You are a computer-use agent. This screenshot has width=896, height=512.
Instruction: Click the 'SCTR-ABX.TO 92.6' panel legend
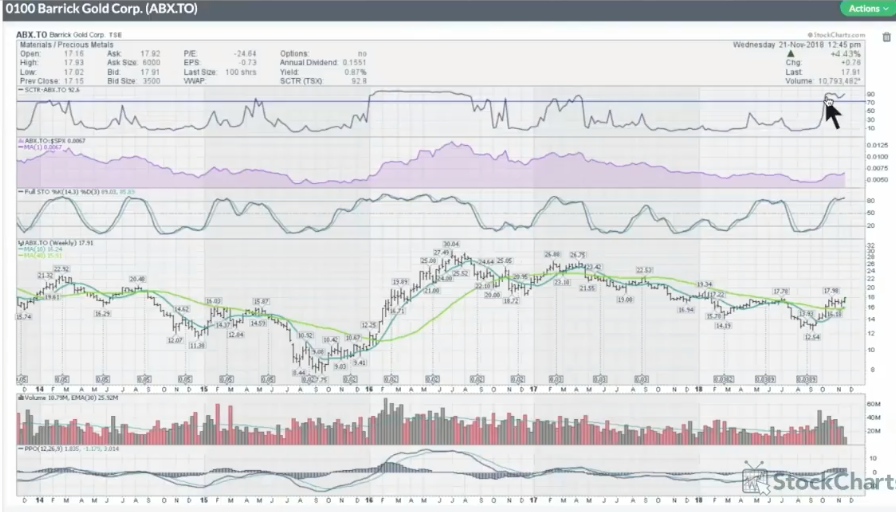tap(49, 90)
